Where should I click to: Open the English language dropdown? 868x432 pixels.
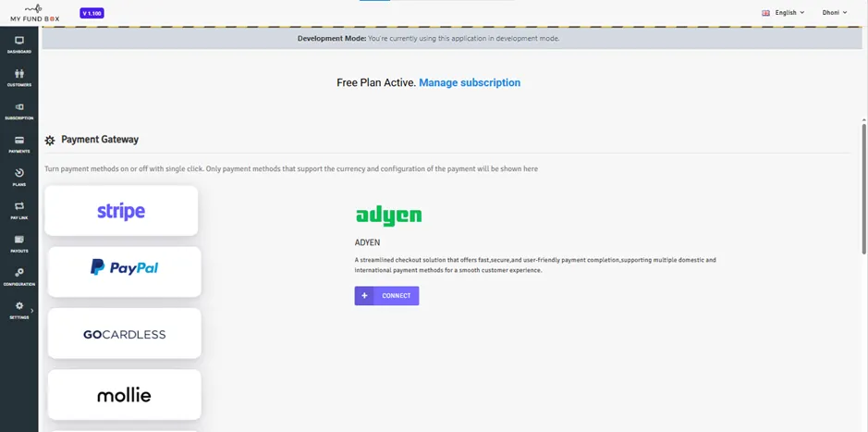[789, 13]
